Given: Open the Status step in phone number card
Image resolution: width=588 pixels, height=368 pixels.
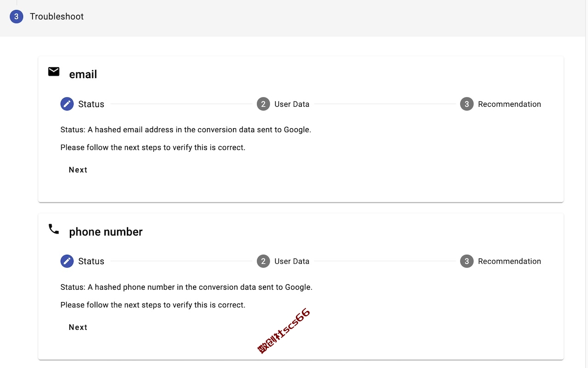Looking at the screenshot, I should pos(91,261).
